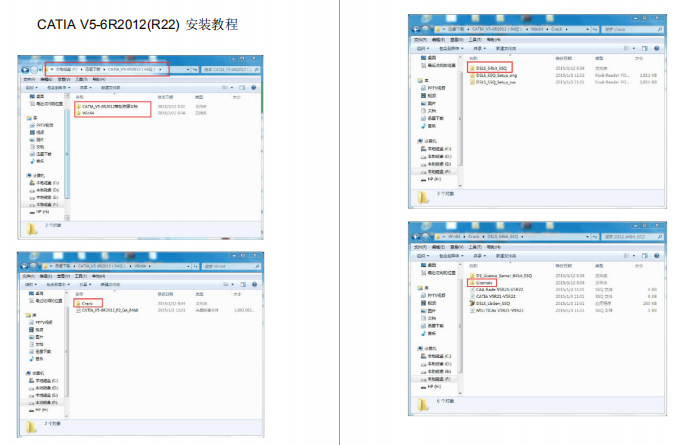Select the DSLS_SSQ_Setup_eng file
The image size is (682, 445).
click(x=493, y=75)
